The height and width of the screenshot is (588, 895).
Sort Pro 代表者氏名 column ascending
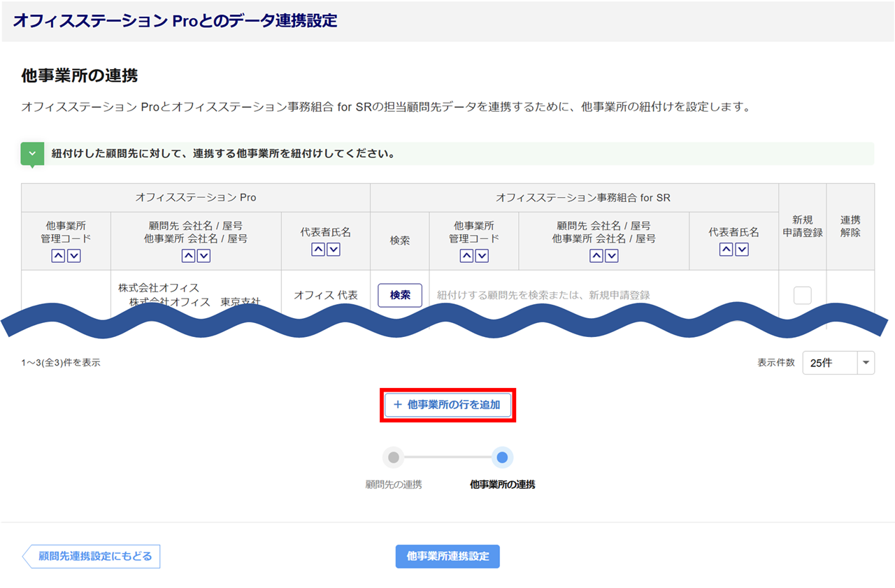coord(318,250)
